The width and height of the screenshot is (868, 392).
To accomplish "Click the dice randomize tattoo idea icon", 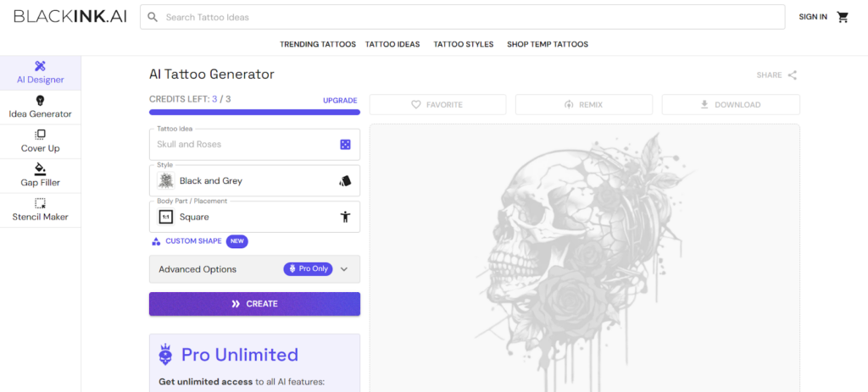I will pyautogui.click(x=345, y=145).
